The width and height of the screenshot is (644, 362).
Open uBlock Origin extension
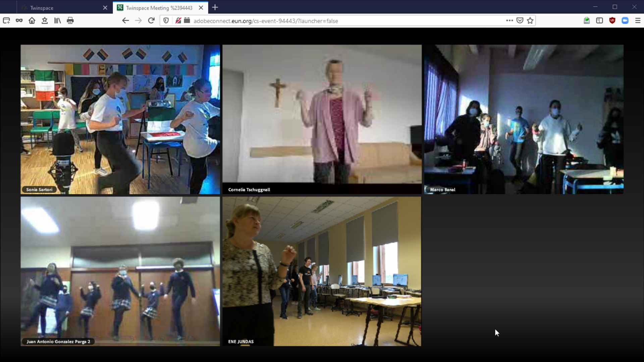612,21
